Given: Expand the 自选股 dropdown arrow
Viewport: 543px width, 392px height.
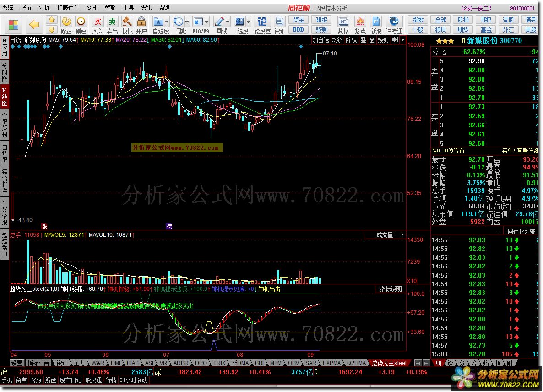Looking at the screenshot, I should (167, 22).
